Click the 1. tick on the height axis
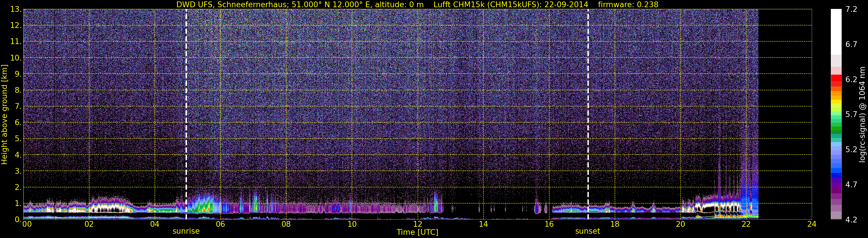Screen dimensions: 868x238 click(x=18, y=204)
